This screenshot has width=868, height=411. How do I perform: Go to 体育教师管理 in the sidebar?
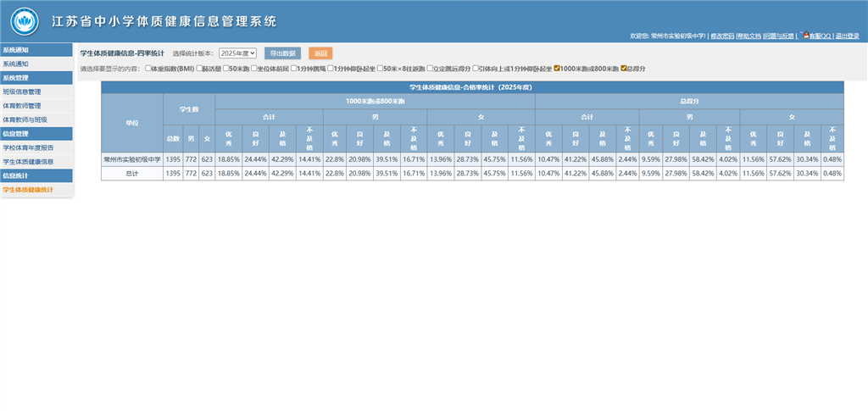point(22,106)
